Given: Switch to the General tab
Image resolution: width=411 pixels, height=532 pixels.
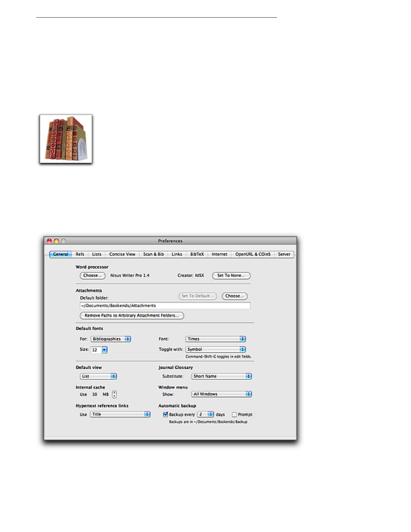Looking at the screenshot, I should click(x=61, y=254).
